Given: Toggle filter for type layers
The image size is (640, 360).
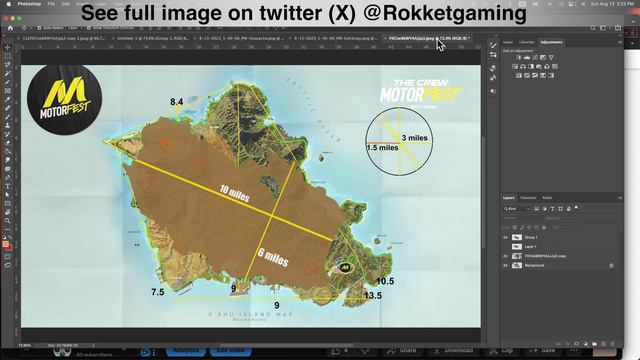Looking at the screenshot, I should [553, 209].
